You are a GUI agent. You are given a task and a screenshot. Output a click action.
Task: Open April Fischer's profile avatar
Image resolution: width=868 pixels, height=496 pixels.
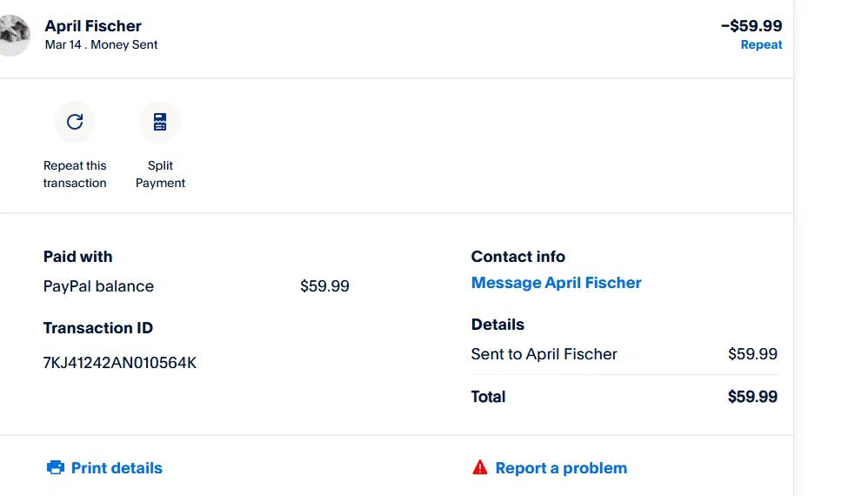click(14, 34)
